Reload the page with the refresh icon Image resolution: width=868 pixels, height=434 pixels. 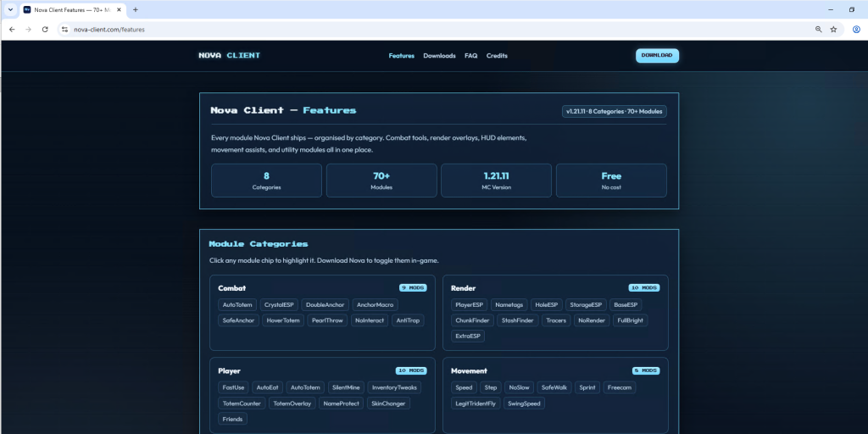[x=45, y=30]
